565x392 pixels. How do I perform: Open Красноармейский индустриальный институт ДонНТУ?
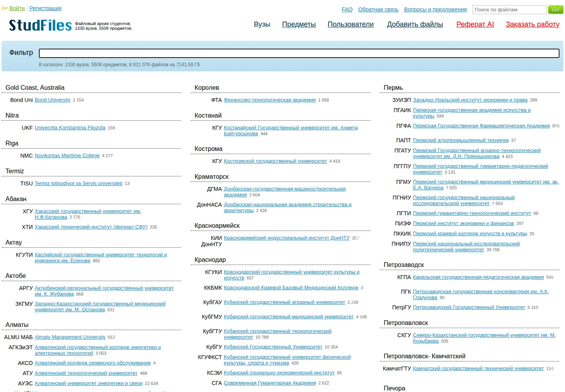[x=286, y=238]
